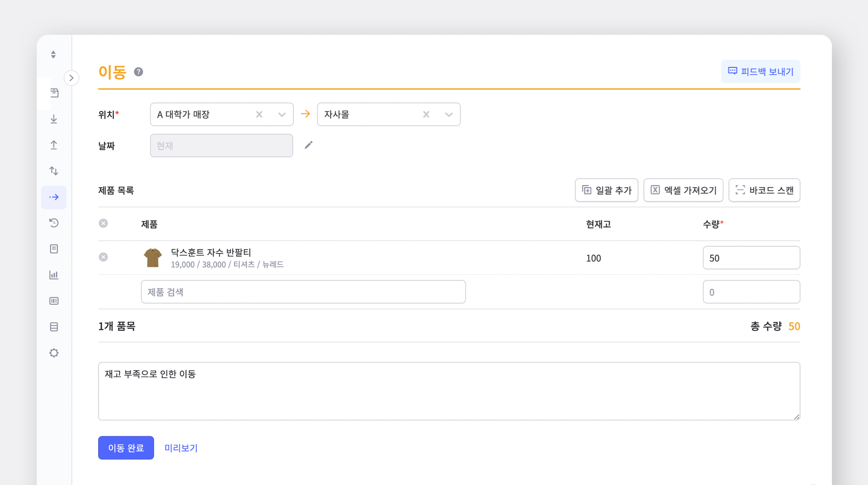The image size is (868, 485).
Task: Open the settings gear at sidebar bottom
Action: (54, 353)
